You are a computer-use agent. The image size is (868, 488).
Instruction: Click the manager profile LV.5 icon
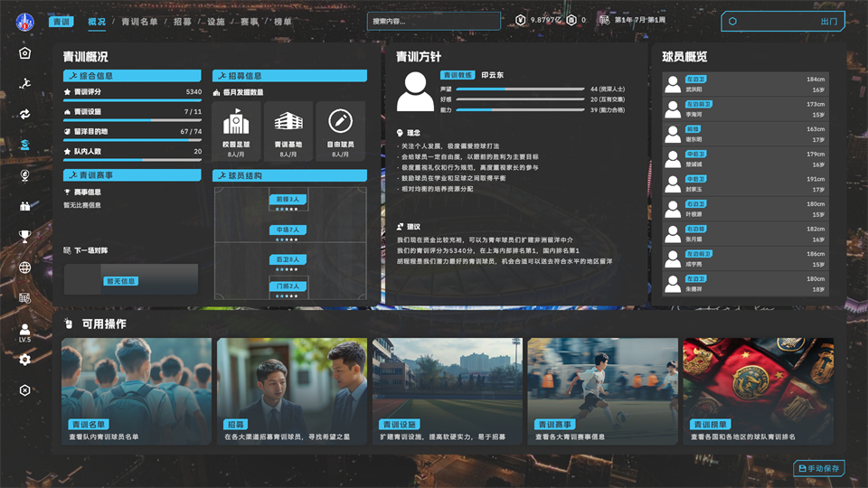pos(24,332)
